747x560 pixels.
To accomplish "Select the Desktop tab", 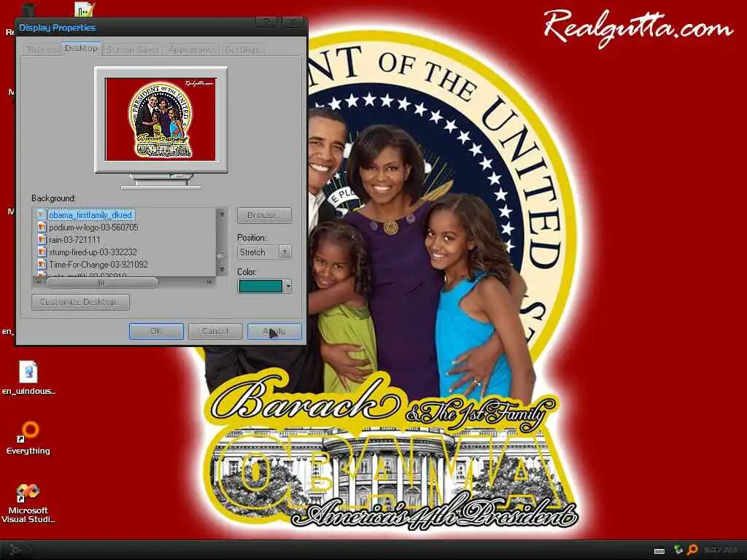I will 81,49.
